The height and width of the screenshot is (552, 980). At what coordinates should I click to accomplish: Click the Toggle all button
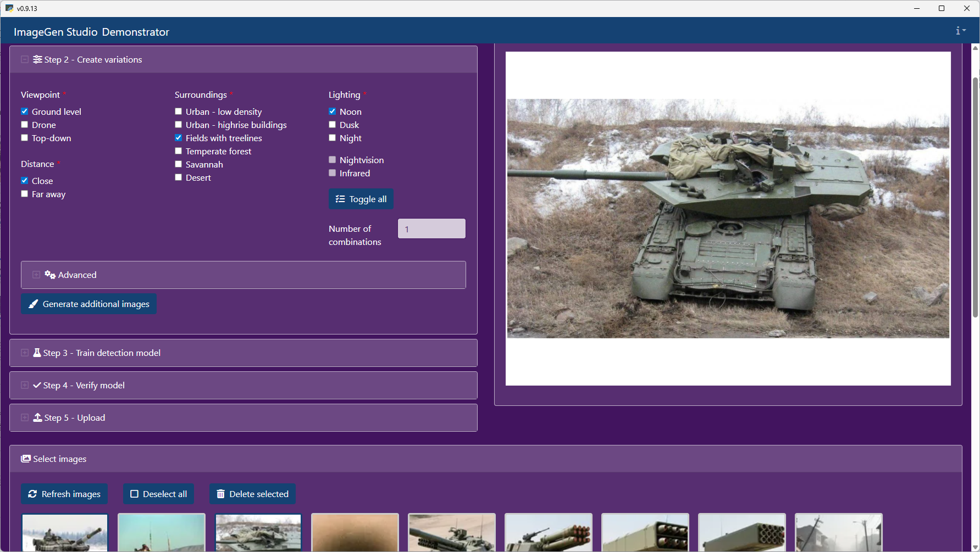[361, 199]
